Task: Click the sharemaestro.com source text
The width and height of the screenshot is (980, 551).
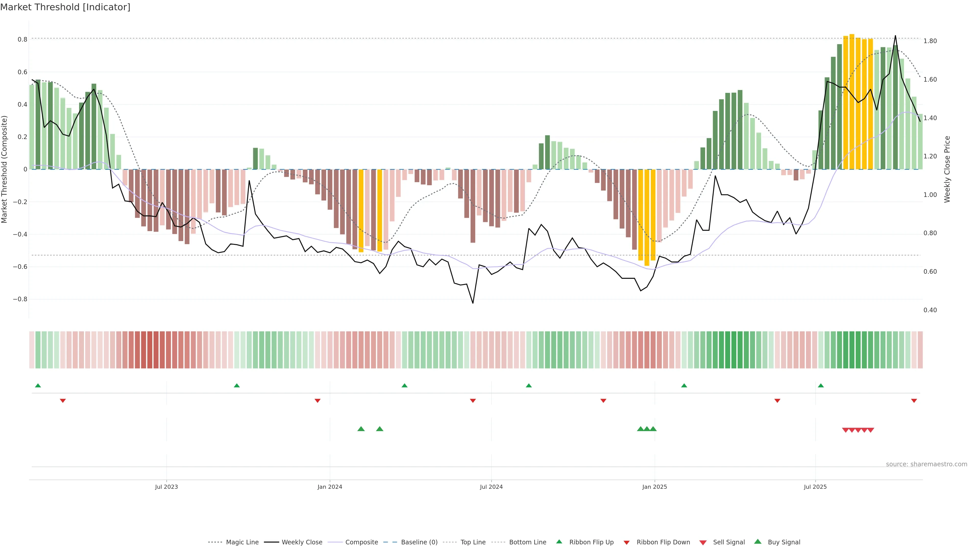Action: (926, 464)
